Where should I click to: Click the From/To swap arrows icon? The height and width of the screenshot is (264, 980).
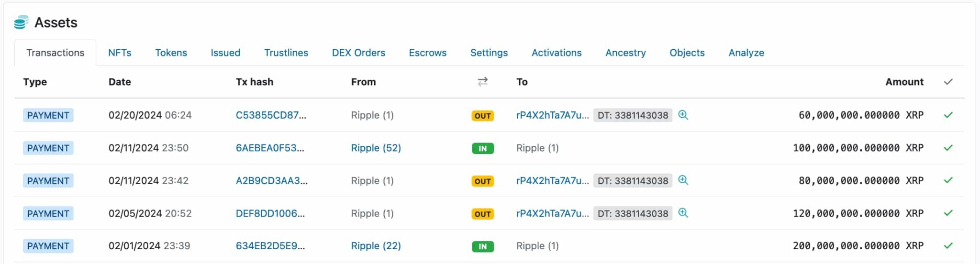pos(482,82)
